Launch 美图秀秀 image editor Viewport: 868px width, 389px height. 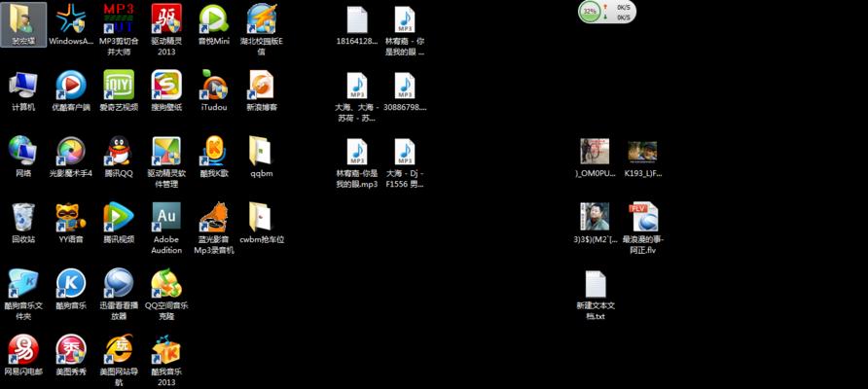tap(71, 355)
